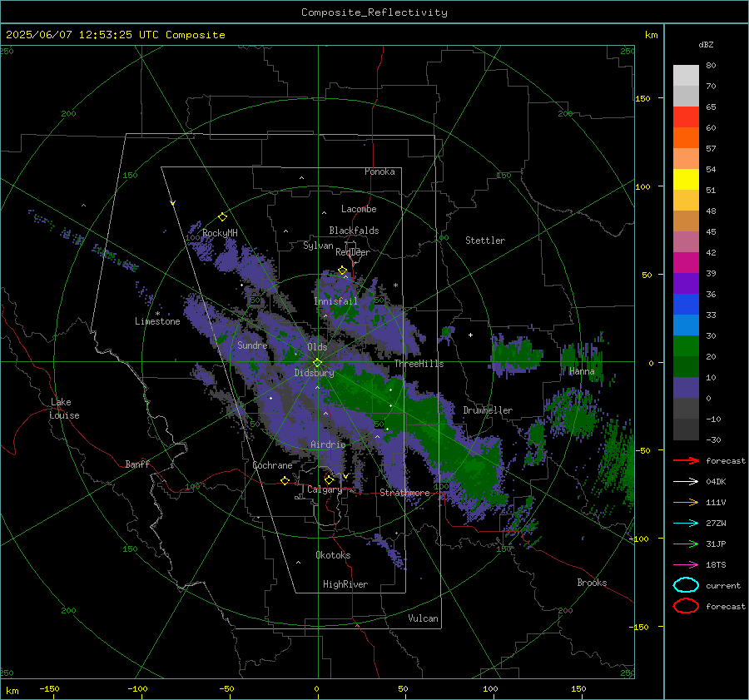The height and width of the screenshot is (700, 749).
Task: Click the Blackfalds city label
Action: [354, 231]
